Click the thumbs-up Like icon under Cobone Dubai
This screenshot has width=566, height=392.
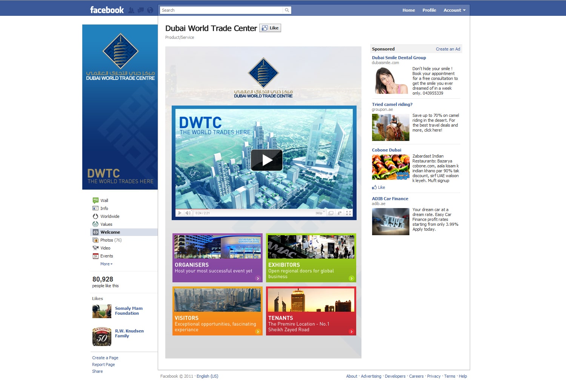click(x=374, y=187)
